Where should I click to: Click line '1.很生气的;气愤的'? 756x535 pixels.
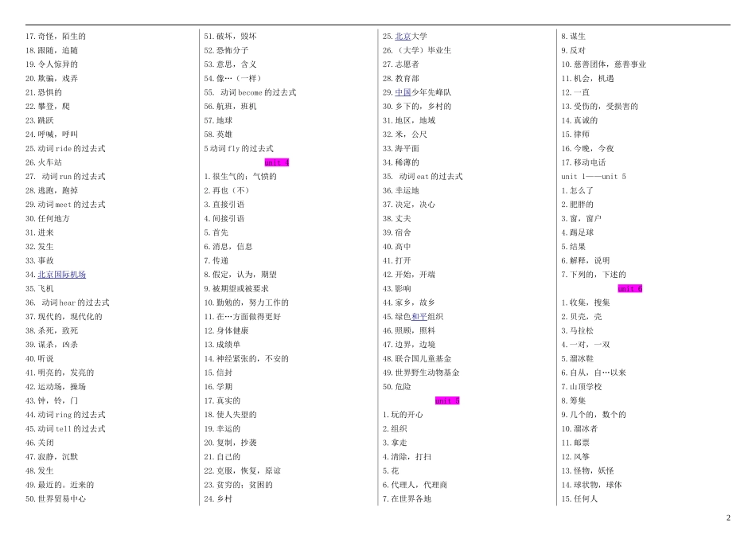click(x=240, y=177)
